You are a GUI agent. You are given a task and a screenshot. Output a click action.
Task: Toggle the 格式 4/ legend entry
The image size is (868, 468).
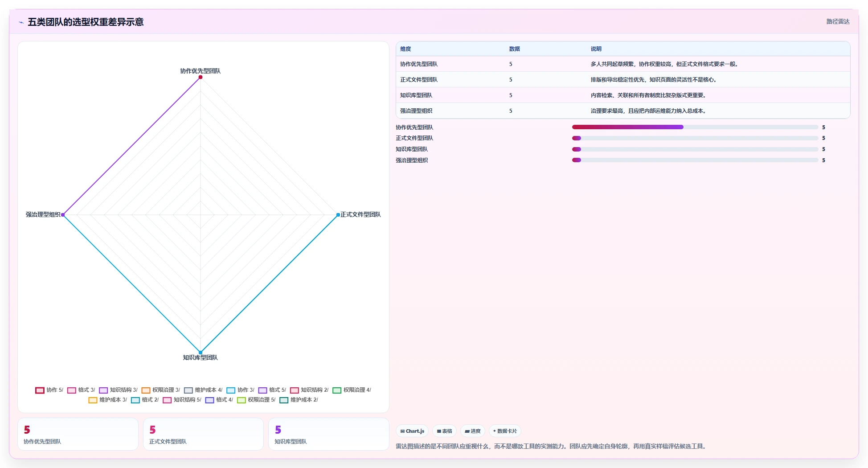point(219,400)
